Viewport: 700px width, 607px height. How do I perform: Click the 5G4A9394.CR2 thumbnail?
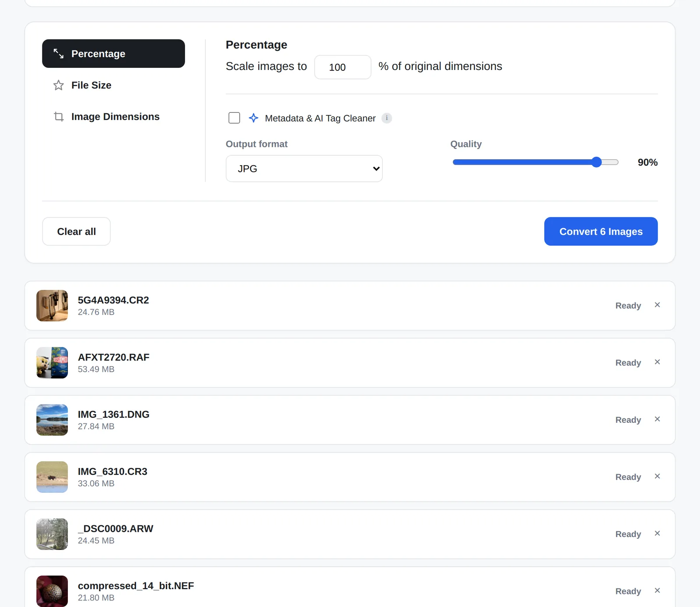coord(52,306)
